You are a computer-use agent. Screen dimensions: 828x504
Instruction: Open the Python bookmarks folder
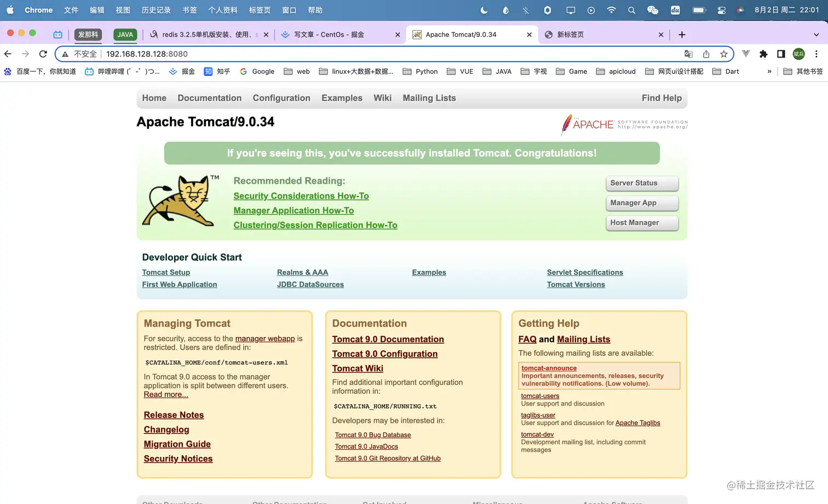[x=420, y=71]
